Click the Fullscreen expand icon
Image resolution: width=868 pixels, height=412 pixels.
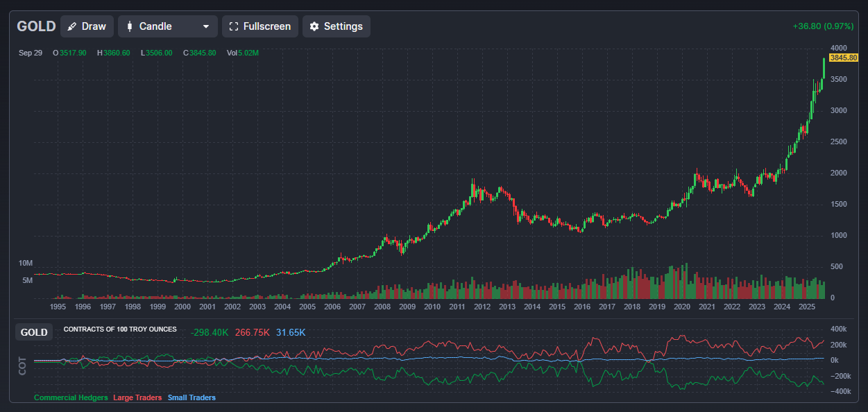point(234,26)
